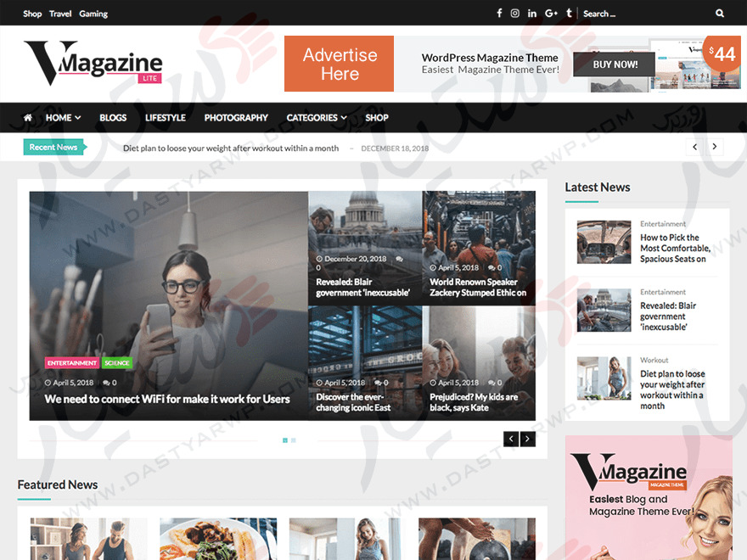This screenshot has width=747, height=560.
Task: Open the Tumblr social icon
Action: (569, 14)
